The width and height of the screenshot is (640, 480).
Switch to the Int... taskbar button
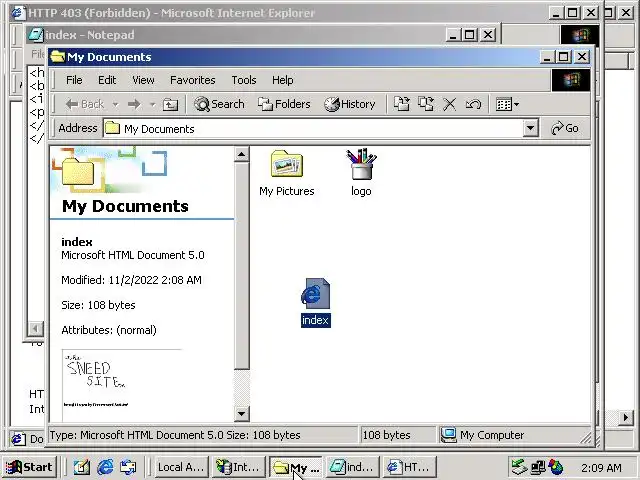pos(238,467)
